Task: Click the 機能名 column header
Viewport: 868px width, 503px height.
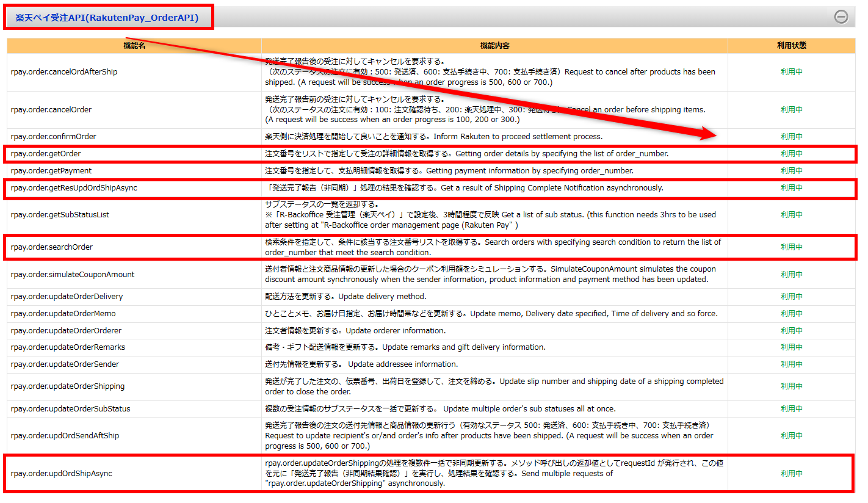Action: click(x=134, y=46)
